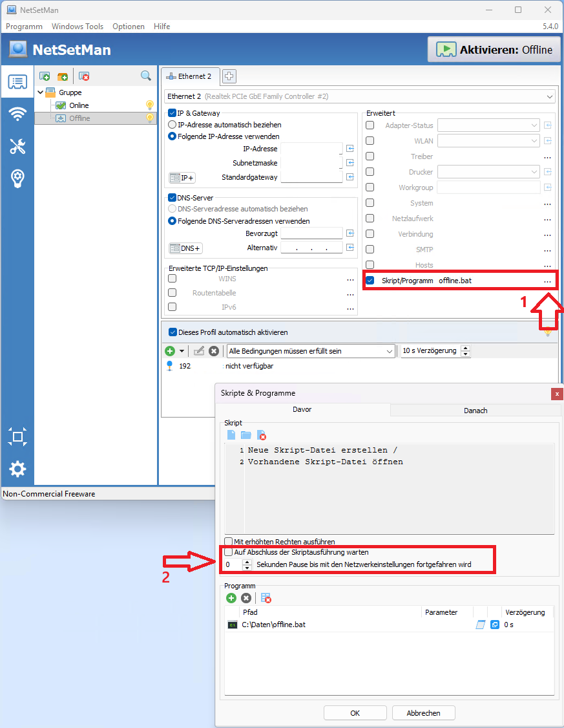Open the Windows Tools menu

[x=78, y=27]
